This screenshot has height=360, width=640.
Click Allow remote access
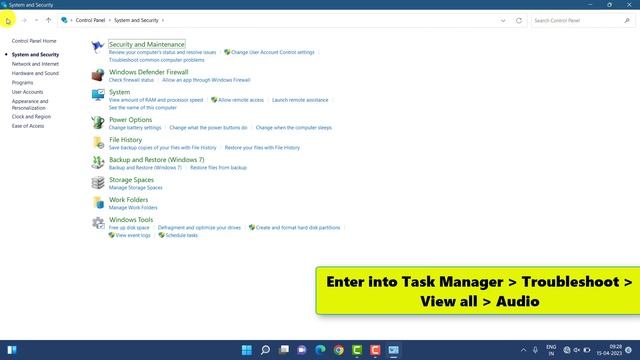click(x=241, y=100)
